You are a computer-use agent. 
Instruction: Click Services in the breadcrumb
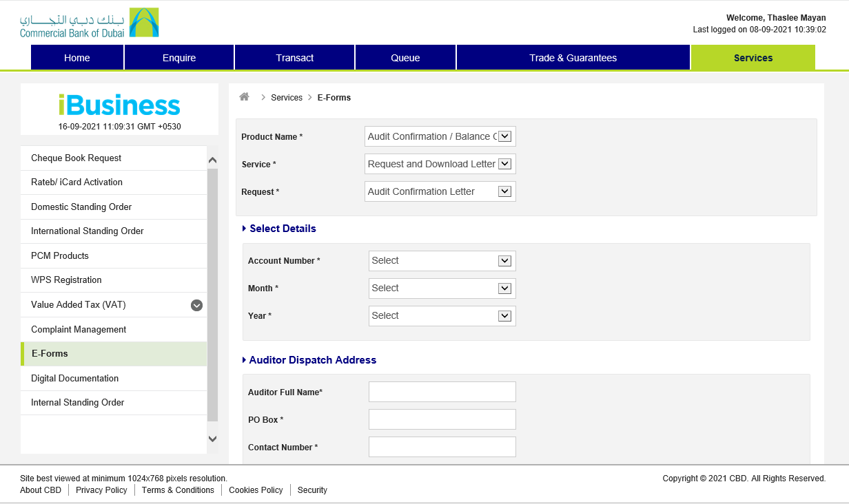pyautogui.click(x=287, y=98)
